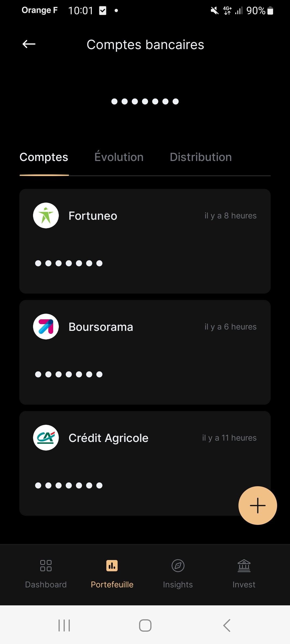The width and height of the screenshot is (290, 644).
Task: Tap the Boursorama logo icon
Action: coord(46,327)
